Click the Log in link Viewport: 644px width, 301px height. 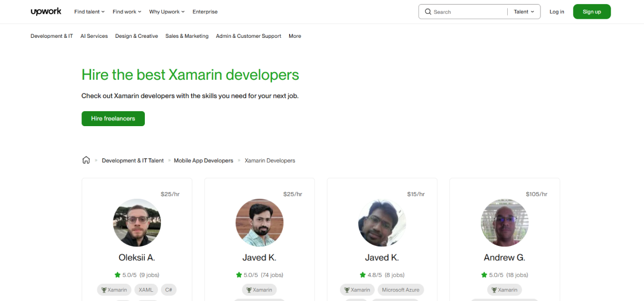point(557,12)
